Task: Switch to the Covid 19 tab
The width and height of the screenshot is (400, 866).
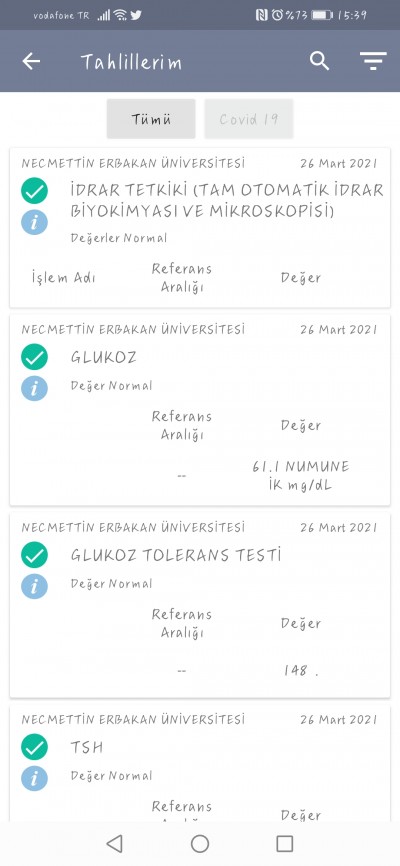Action: coord(249,119)
